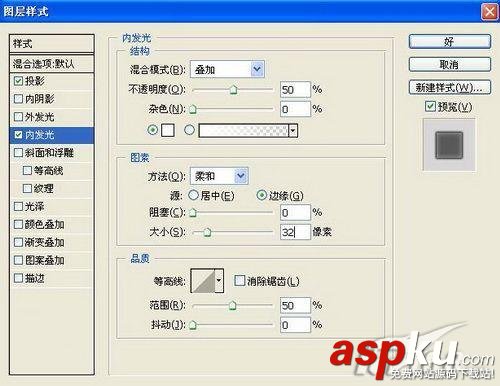
Task: Select the 样式 styles list header
Action: tap(52, 43)
